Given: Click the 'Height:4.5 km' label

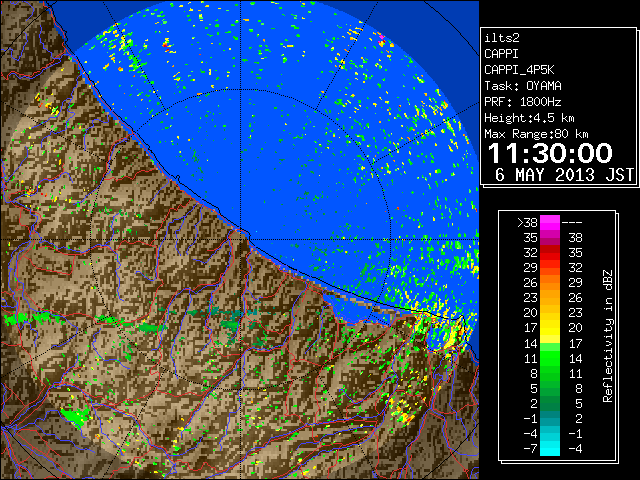Looking at the screenshot, I should [529, 118].
